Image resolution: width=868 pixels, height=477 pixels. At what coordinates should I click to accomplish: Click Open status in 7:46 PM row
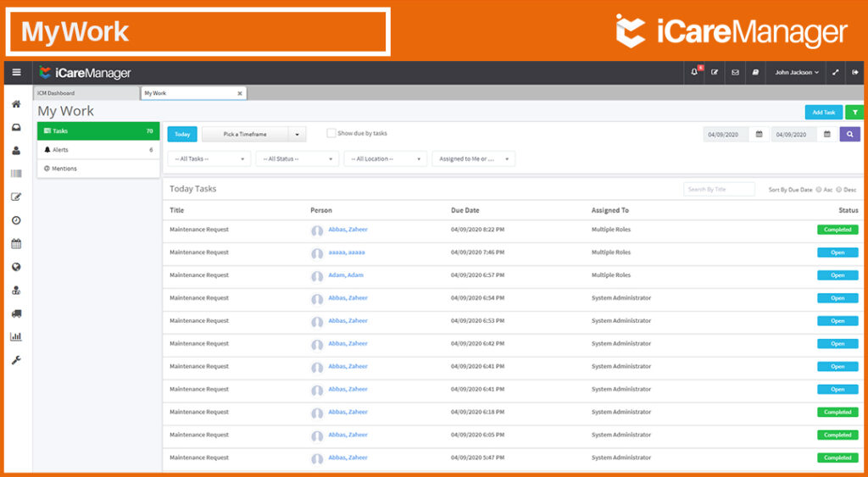click(x=837, y=252)
